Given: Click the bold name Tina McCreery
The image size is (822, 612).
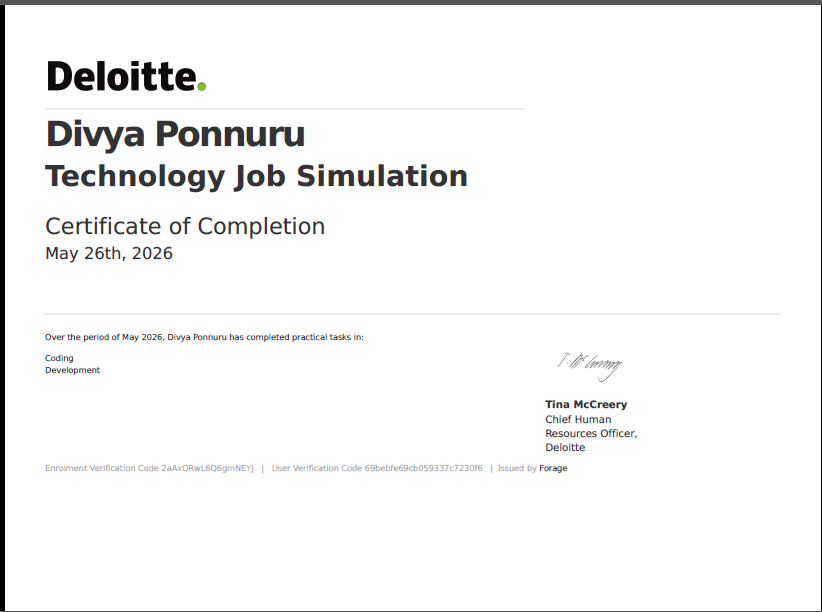Looking at the screenshot, I should point(586,404).
